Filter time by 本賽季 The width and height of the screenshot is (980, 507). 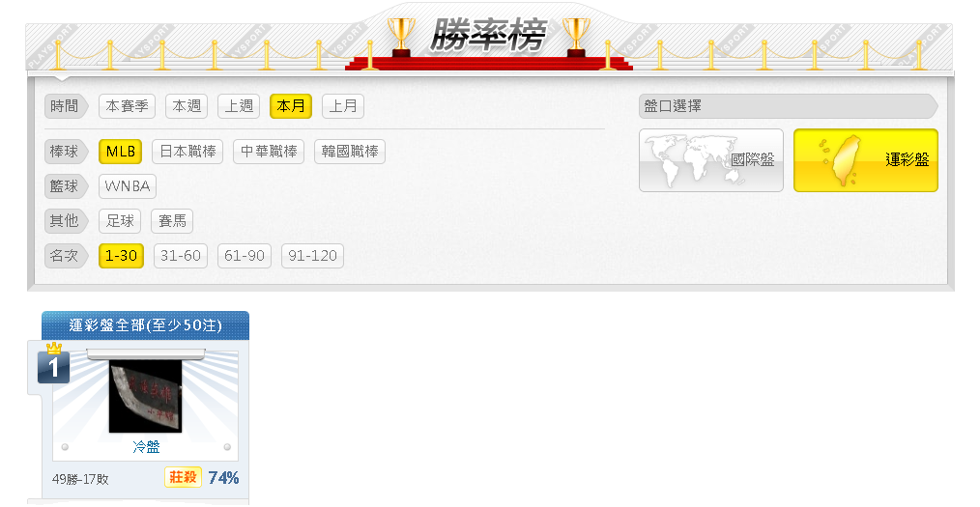click(127, 106)
